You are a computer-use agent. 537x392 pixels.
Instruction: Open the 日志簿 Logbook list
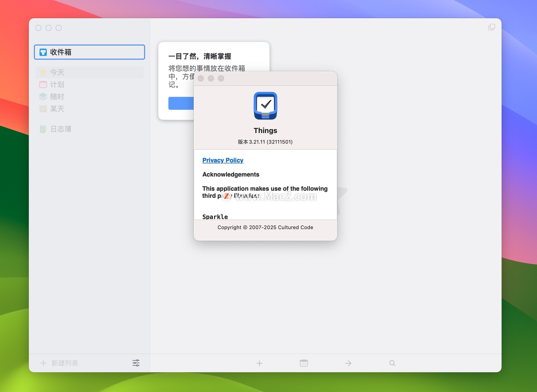coord(89,129)
